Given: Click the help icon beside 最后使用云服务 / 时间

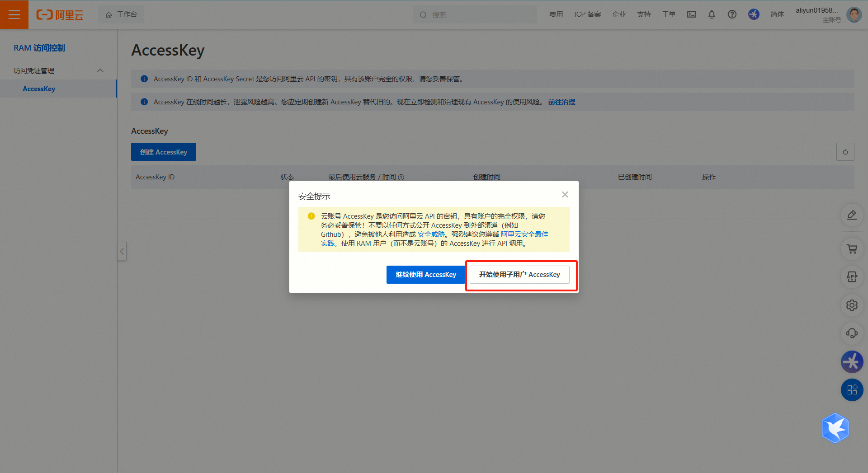Looking at the screenshot, I should pyautogui.click(x=401, y=177).
